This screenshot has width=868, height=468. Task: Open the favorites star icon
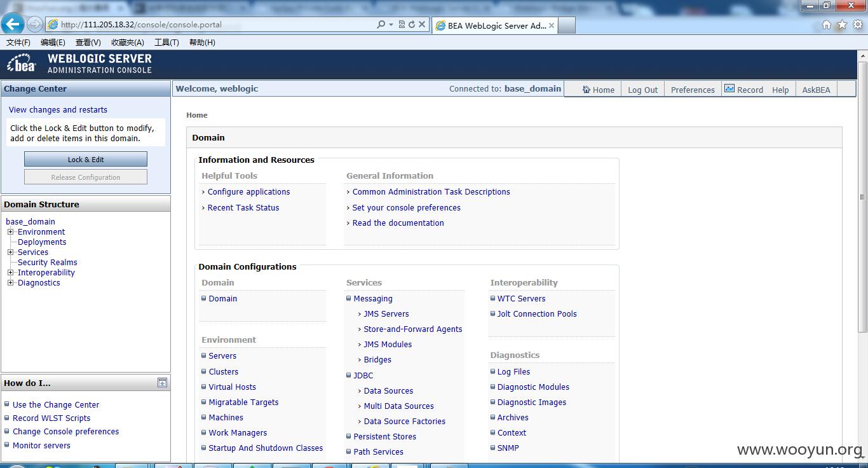point(842,25)
